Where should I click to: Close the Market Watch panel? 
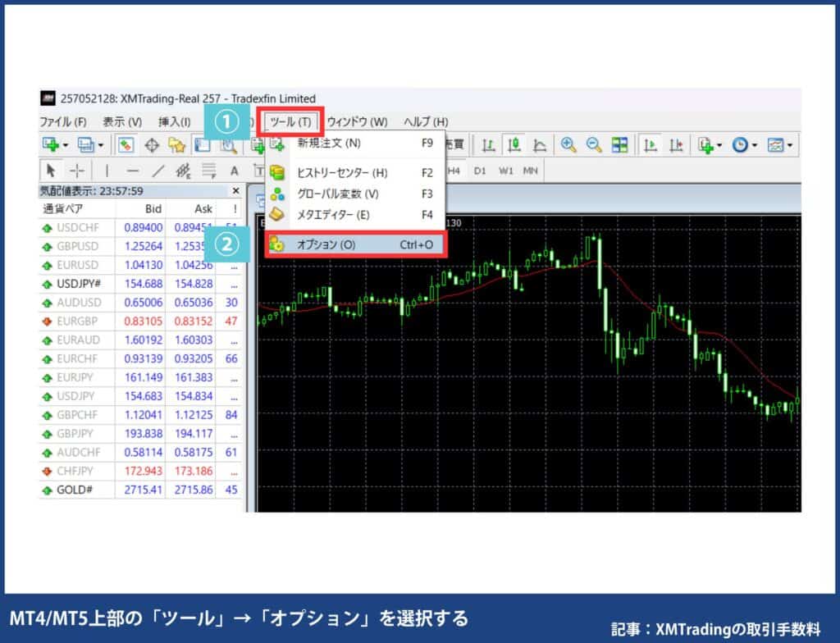click(235, 191)
